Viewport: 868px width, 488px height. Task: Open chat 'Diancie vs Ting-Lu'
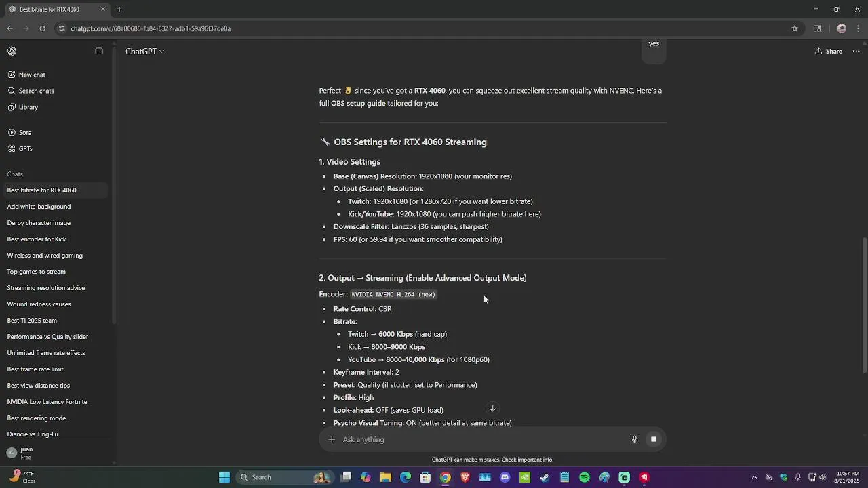54,434
